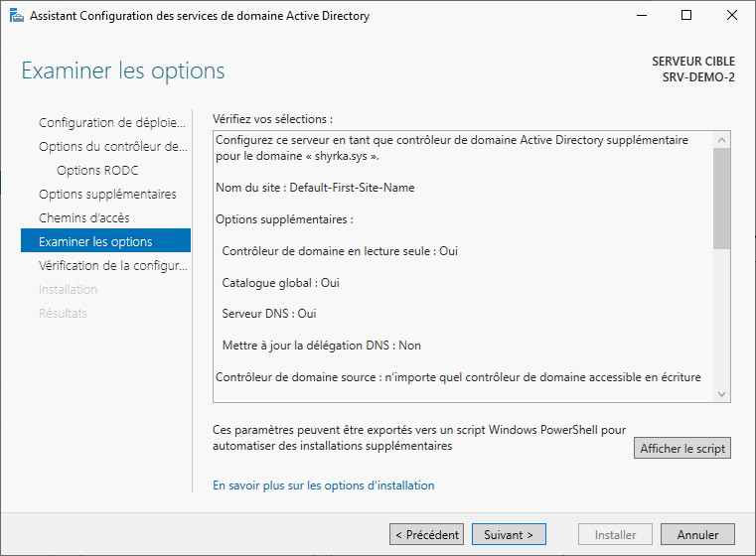
Task: Open the Chemins d'accès step
Action: pos(83,218)
